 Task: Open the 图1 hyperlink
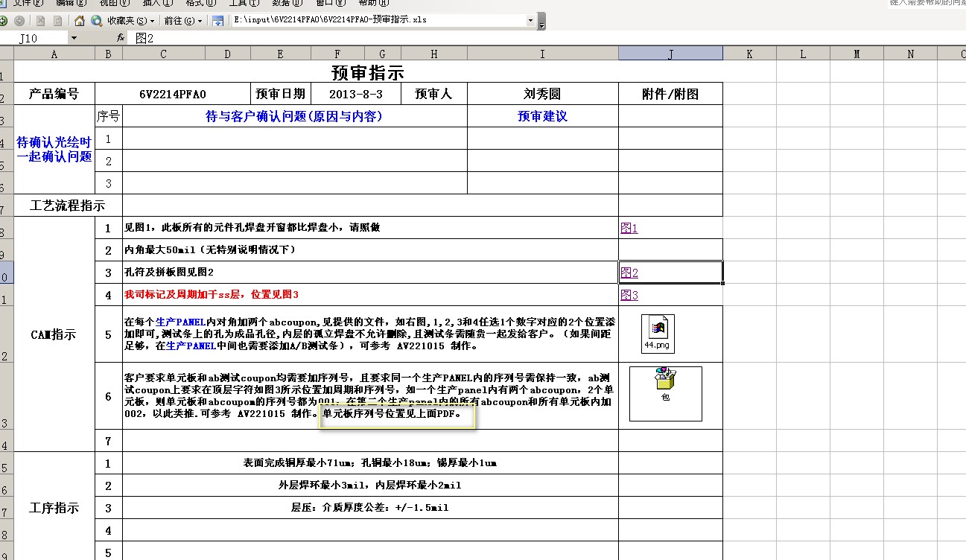629,228
